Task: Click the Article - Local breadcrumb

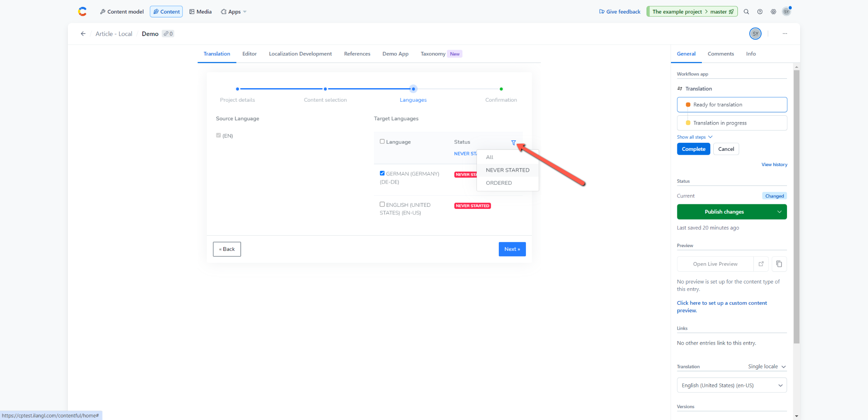Action: click(x=114, y=34)
